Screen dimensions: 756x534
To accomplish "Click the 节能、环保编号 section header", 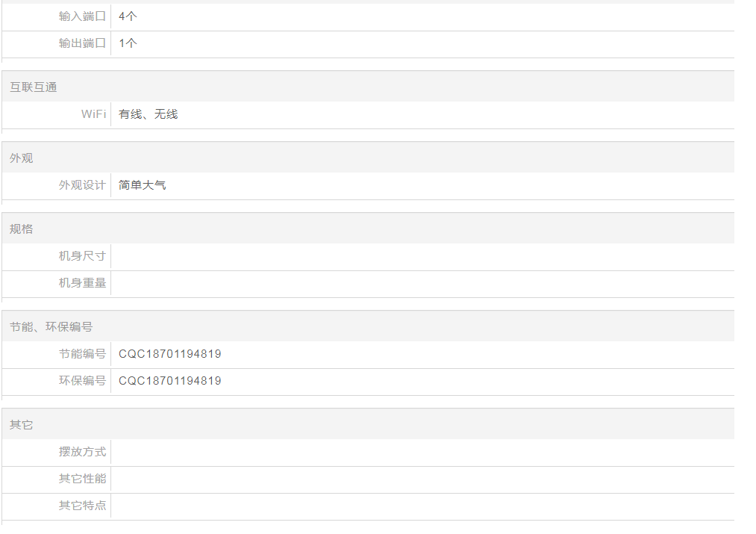I will click(51, 327).
